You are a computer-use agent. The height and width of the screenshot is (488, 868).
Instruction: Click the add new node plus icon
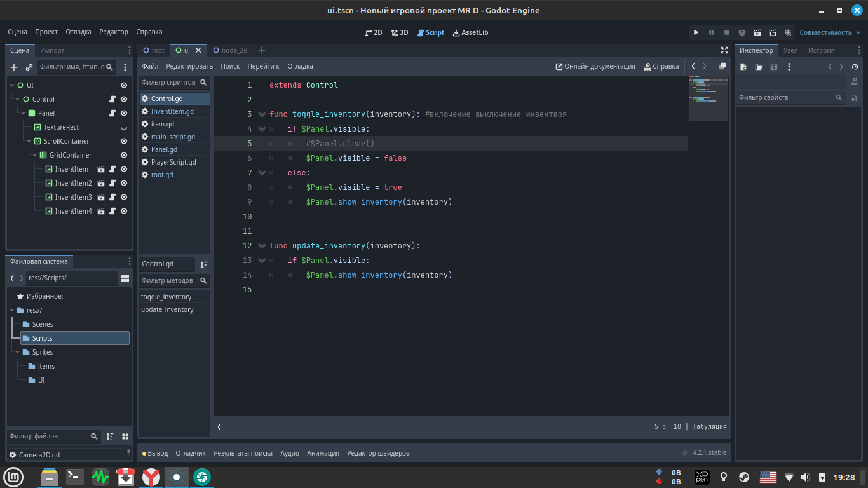14,67
